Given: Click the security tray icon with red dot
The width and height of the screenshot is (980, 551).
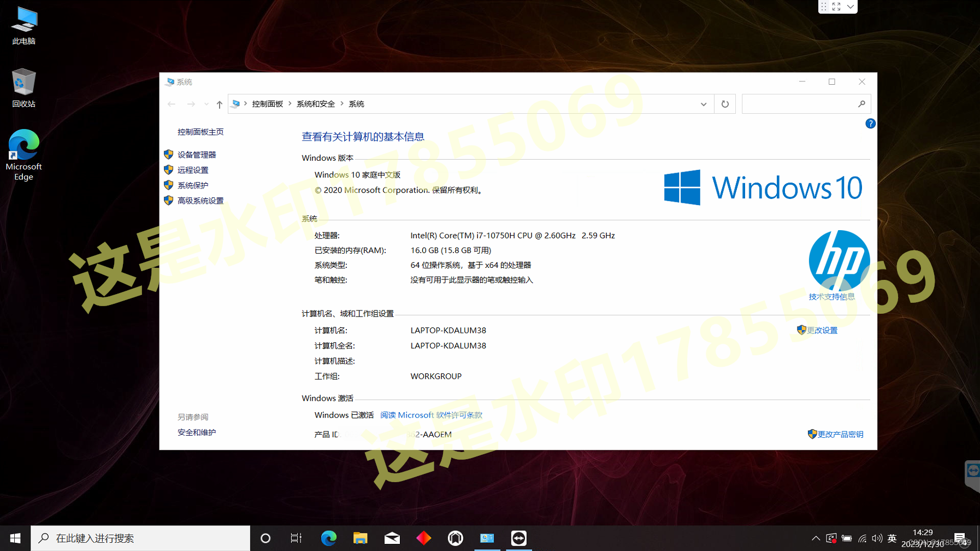Looking at the screenshot, I should tap(831, 538).
